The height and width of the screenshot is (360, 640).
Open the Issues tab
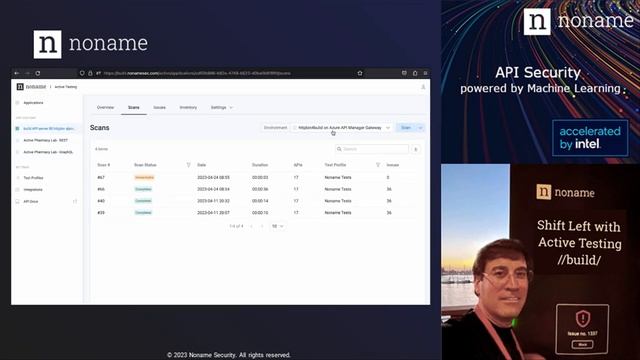(159, 108)
